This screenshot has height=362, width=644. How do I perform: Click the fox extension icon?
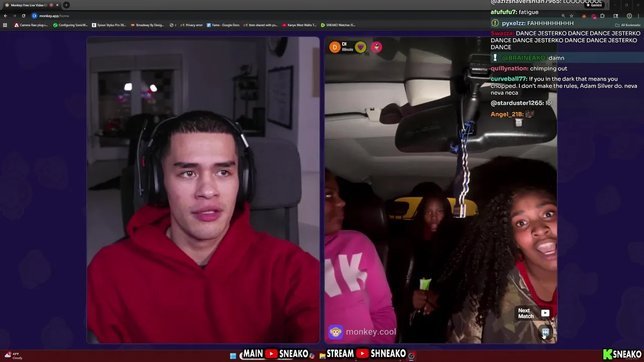tap(584, 16)
